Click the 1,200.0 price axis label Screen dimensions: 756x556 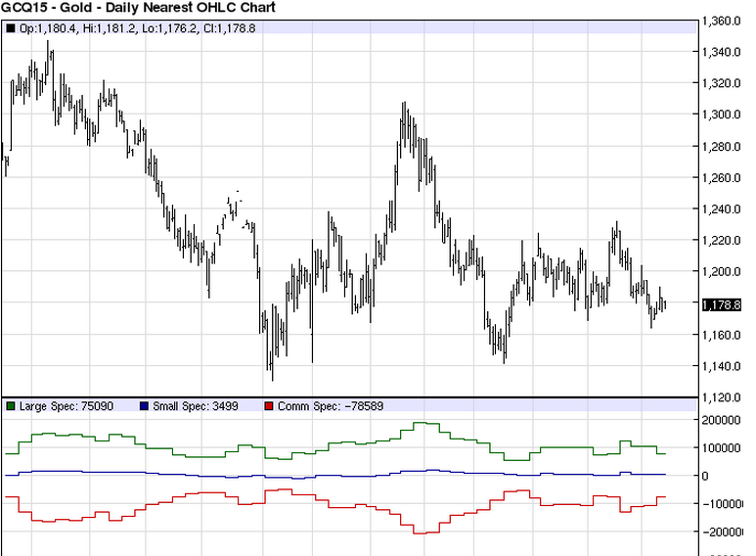coord(722,272)
